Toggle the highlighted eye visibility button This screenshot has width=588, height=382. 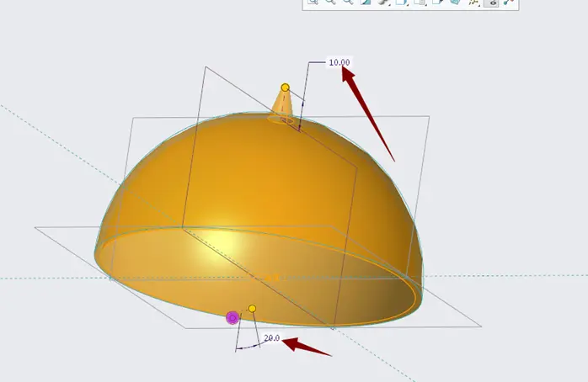(491, 3)
